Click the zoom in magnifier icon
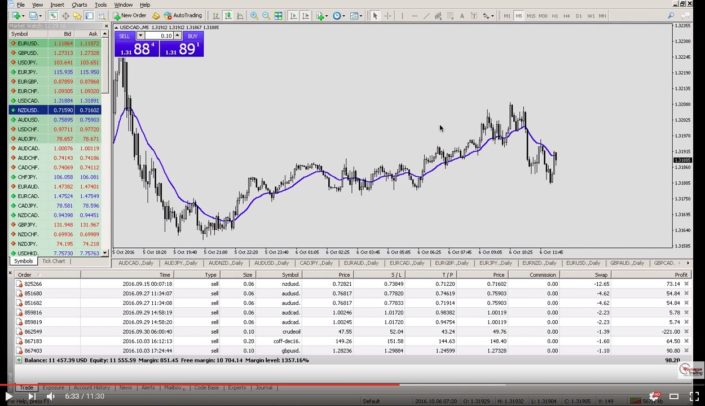This screenshot has height=406, width=705. click(253, 16)
